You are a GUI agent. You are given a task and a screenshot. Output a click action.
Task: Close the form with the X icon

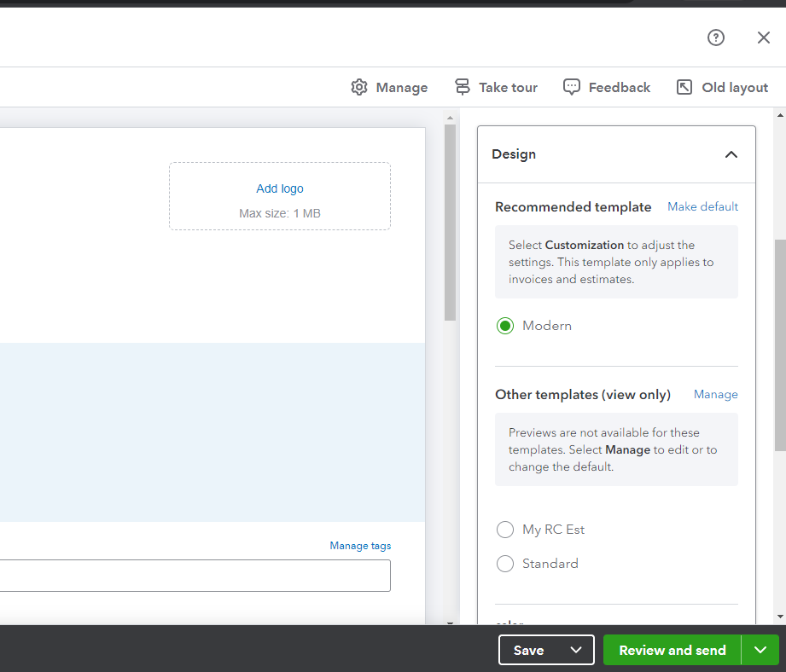pyautogui.click(x=764, y=38)
